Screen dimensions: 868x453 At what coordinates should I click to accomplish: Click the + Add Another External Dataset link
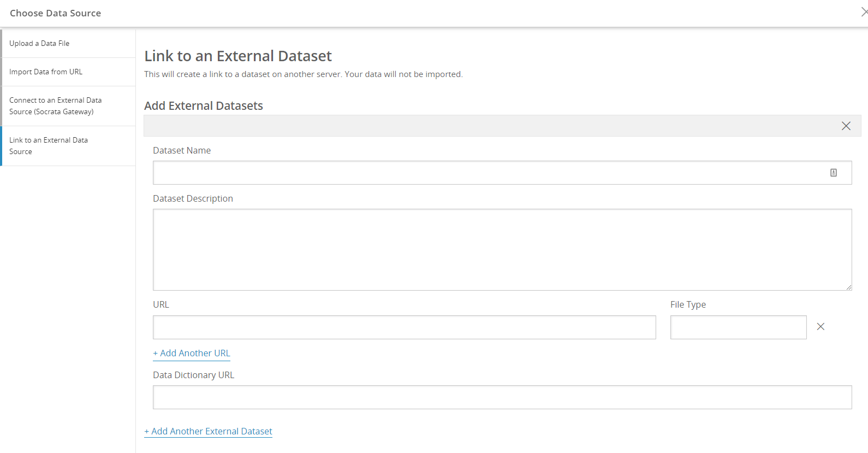(x=208, y=431)
